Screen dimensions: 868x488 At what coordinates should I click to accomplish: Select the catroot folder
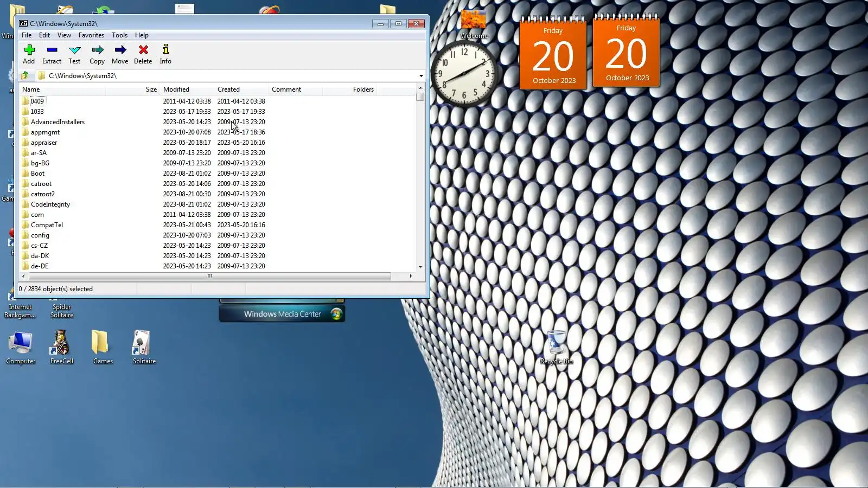41,184
